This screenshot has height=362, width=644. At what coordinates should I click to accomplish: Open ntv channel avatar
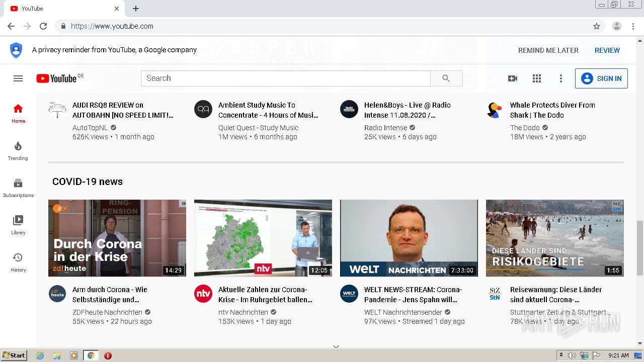pyautogui.click(x=203, y=294)
